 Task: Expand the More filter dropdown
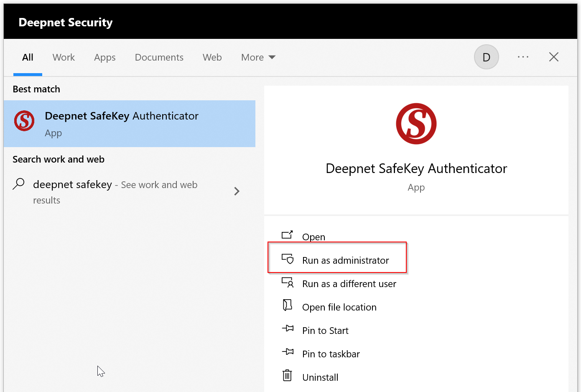[258, 57]
